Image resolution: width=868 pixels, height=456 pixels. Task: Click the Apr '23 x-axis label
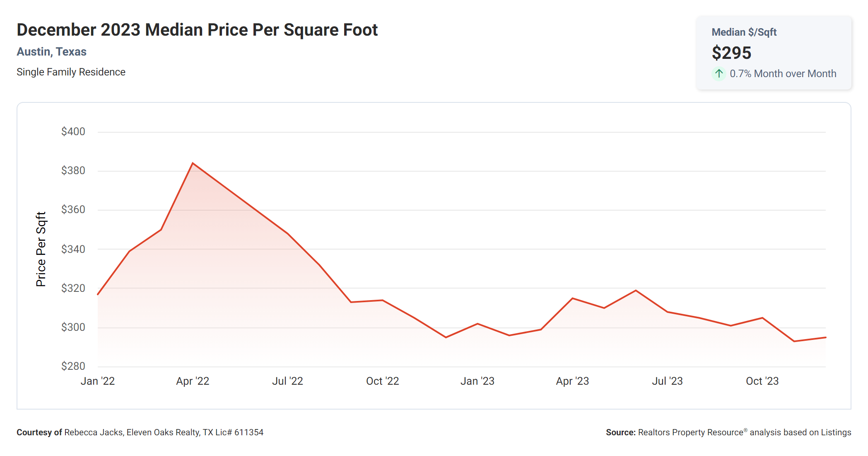point(572,381)
